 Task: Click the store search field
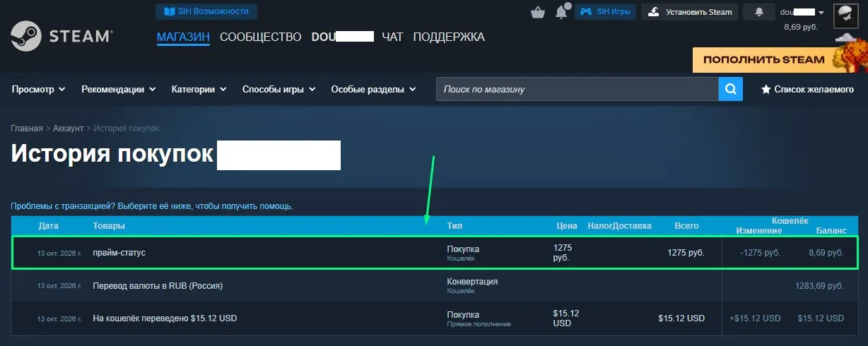(x=577, y=90)
